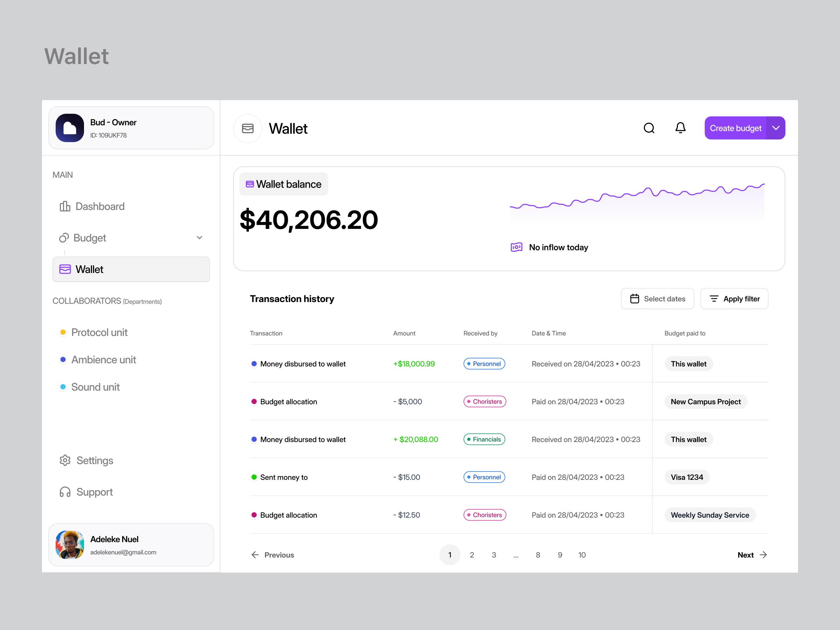The height and width of the screenshot is (630, 840).
Task: Click the cash inflow icon
Action: point(516,247)
